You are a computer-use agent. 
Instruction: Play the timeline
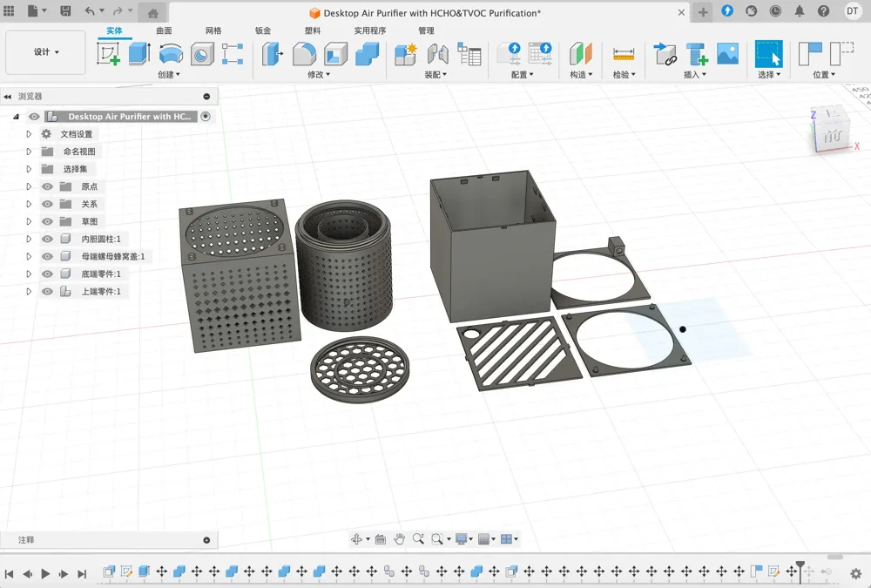pyautogui.click(x=45, y=573)
